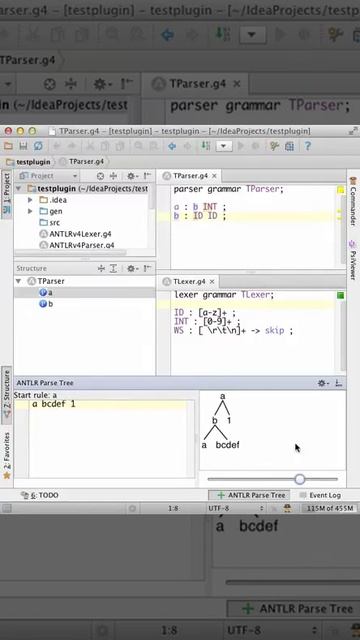Expand the gen folder
This screenshot has width=360, height=640.
30,211
